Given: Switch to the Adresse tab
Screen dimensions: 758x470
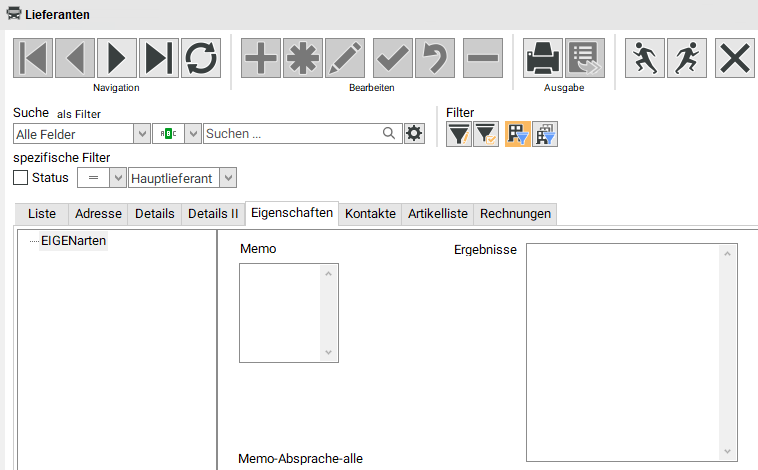Looking at the screenshot, I should pos(98,214).
